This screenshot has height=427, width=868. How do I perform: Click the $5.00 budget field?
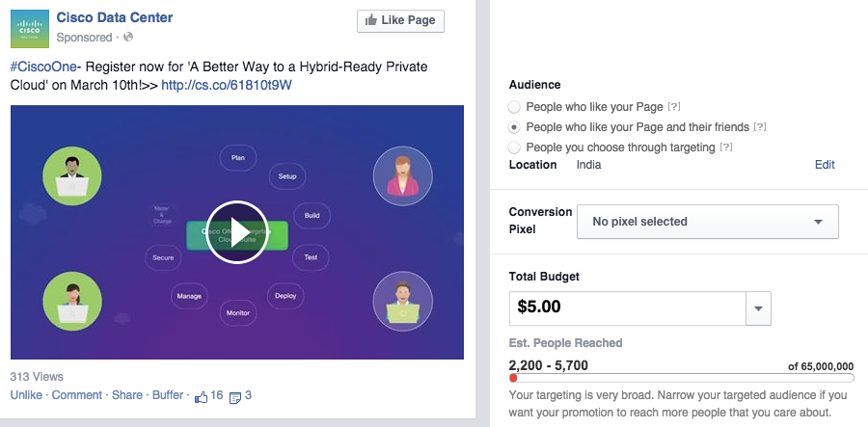pos(628,308)
